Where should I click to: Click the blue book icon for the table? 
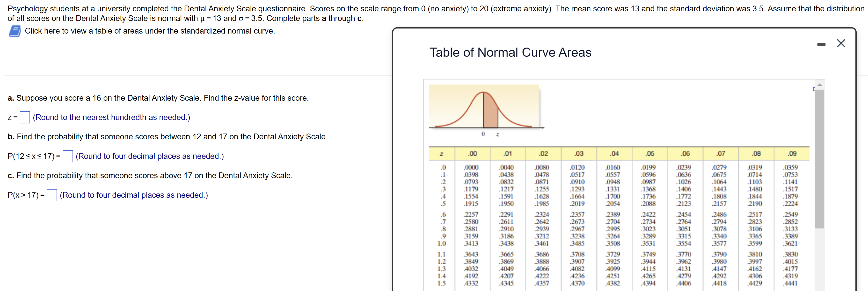15,31
